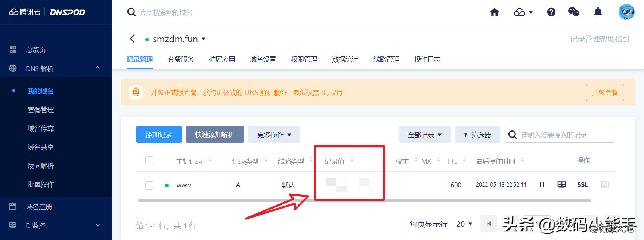Click the 添加记录 button
The height and width of the screenshot is (240, 644).
[x=159, y=135]
